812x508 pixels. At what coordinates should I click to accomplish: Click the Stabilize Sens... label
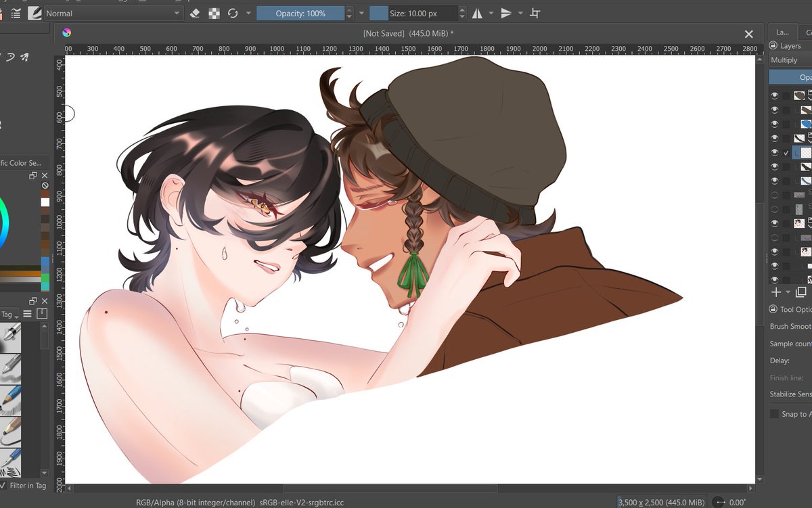(x=790, y=394)
